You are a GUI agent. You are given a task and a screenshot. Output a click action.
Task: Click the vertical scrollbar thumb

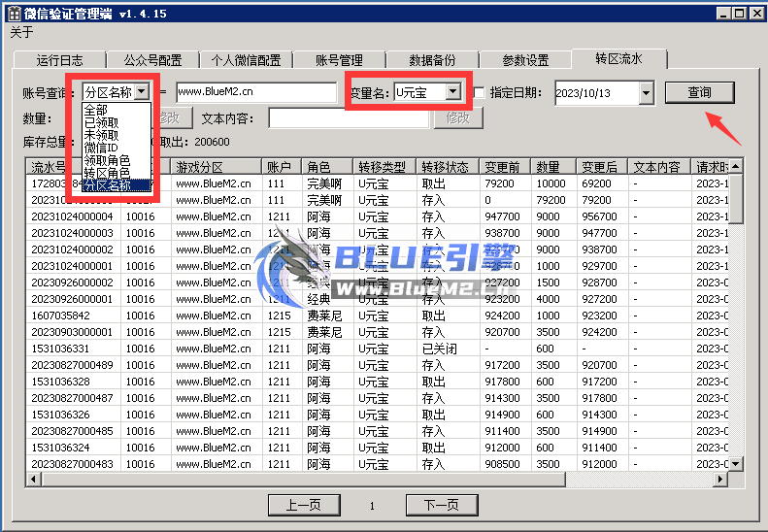pyautogui.click(x=735, y=199)
